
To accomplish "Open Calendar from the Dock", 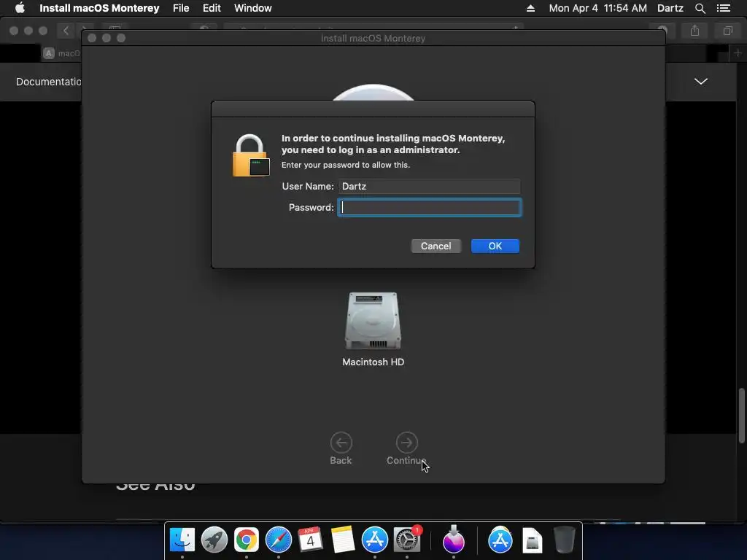I will [x=310, y=540].
